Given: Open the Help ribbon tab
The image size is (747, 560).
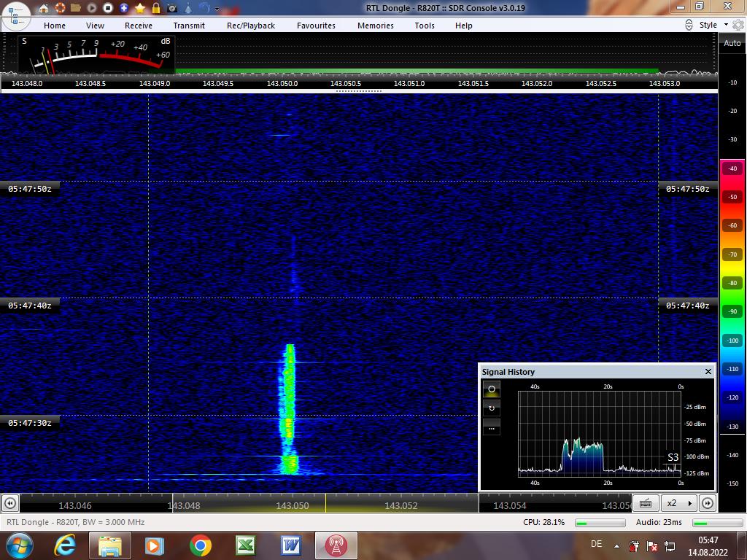Looking at the screenshot, I should (463, 26).
